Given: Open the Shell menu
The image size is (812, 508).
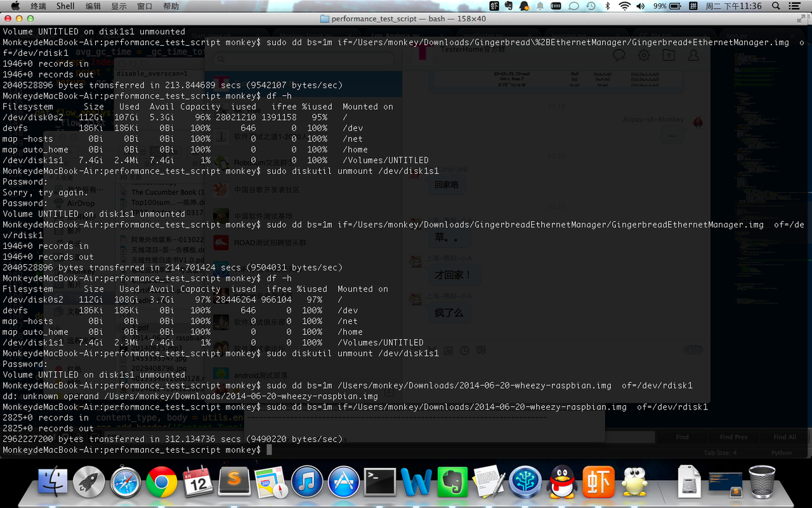Looking at the screenshot, I should pyautogui.click(x=65, y=6).
